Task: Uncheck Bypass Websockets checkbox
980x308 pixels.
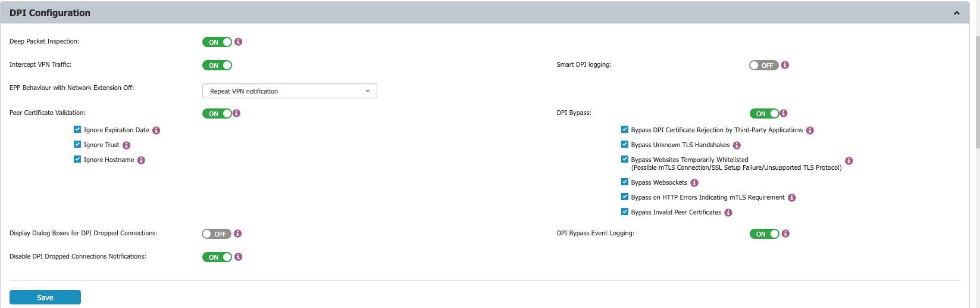Action: pyautogui.click(x=625, y=182)
